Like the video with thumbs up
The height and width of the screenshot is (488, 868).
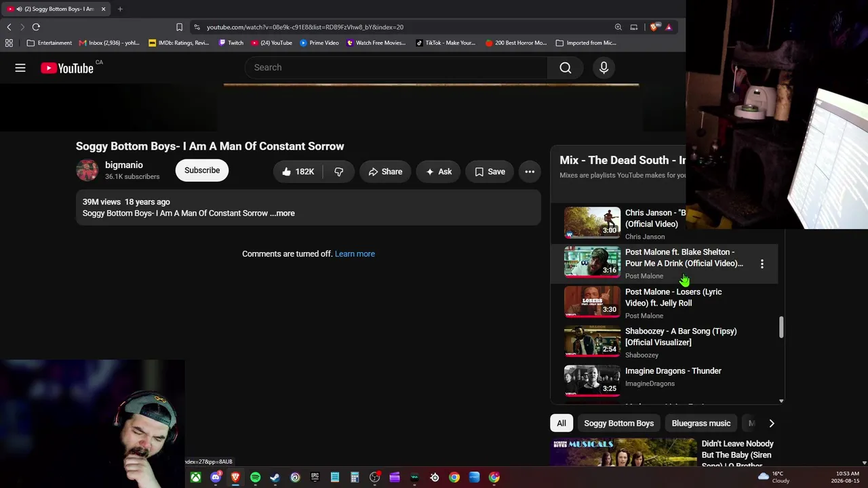point(298,171)
